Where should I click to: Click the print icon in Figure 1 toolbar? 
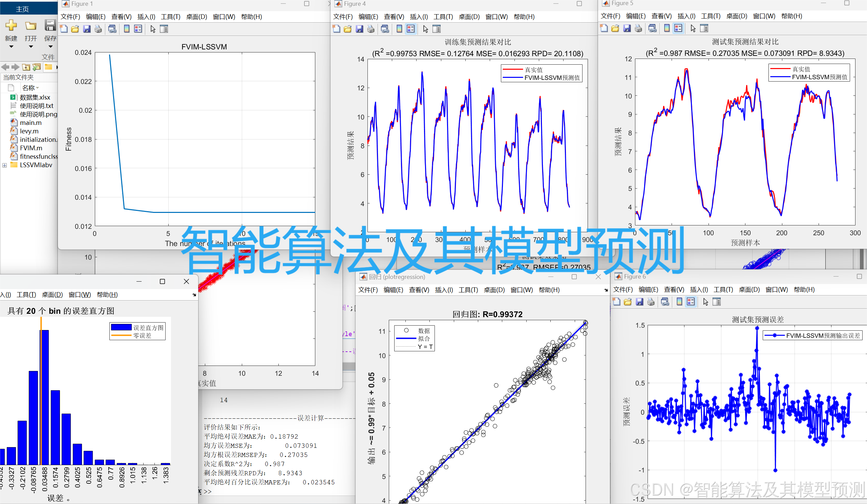pyautogui.click(x=99, y=29)
